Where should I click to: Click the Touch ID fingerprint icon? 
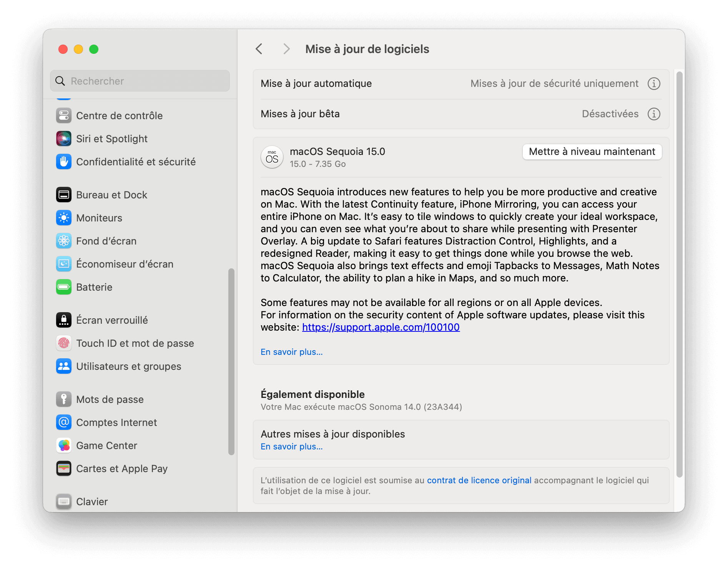64,343
